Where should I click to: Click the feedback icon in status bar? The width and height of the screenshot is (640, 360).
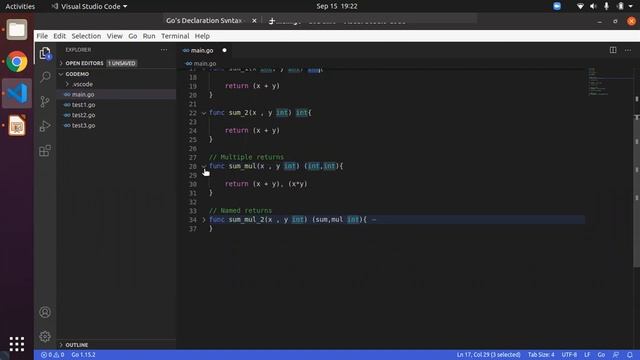[616, 355]
